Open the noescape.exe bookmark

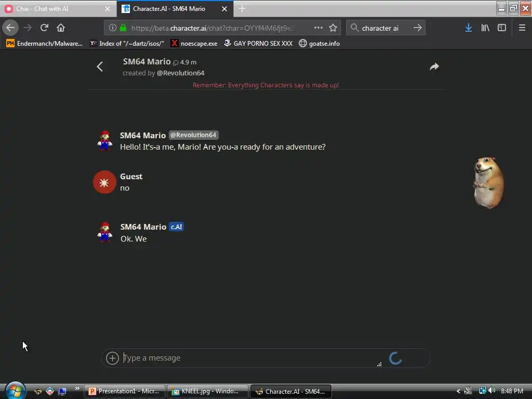pyautogui.click(x=194, y=44)
